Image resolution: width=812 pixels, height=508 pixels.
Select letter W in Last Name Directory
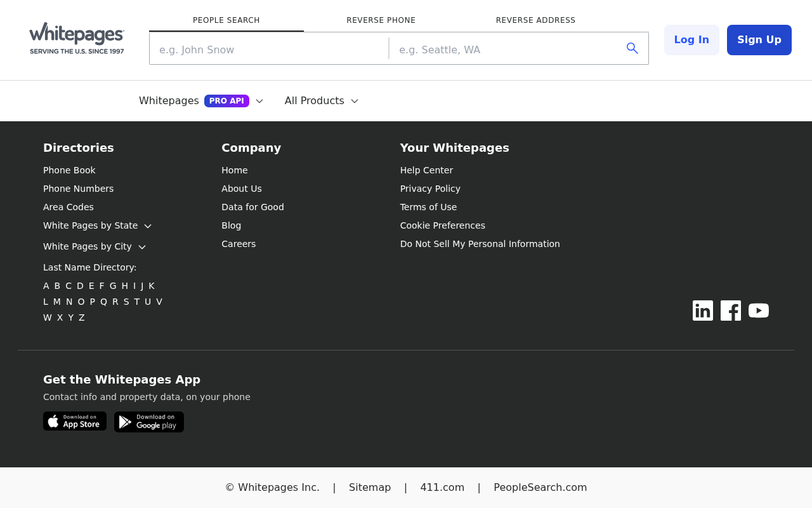[48, 317]
